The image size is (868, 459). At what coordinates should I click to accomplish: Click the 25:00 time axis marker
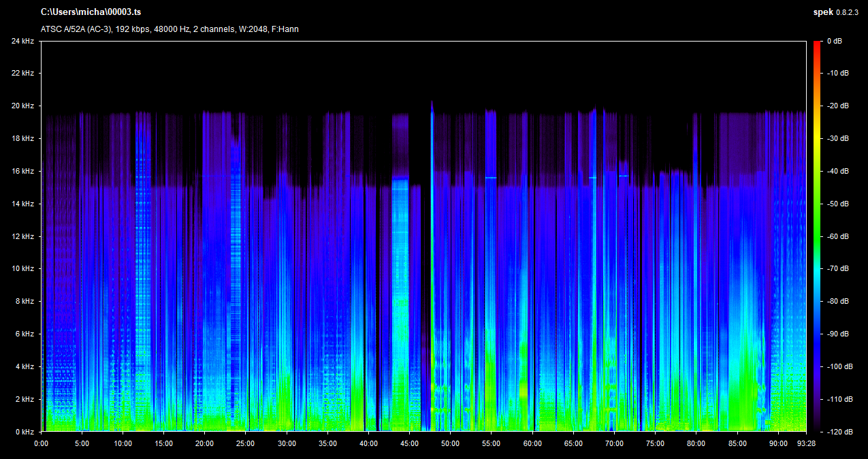click(245, 443)
